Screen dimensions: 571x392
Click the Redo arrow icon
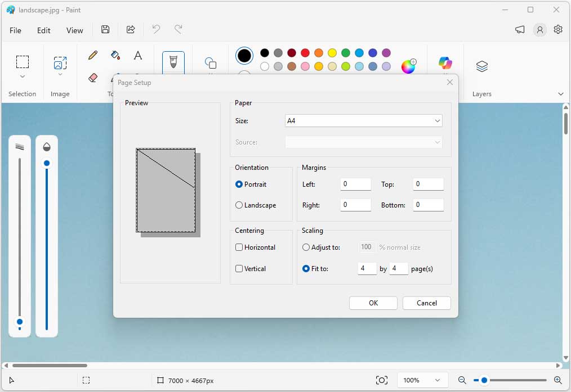[x=178, y=29]
